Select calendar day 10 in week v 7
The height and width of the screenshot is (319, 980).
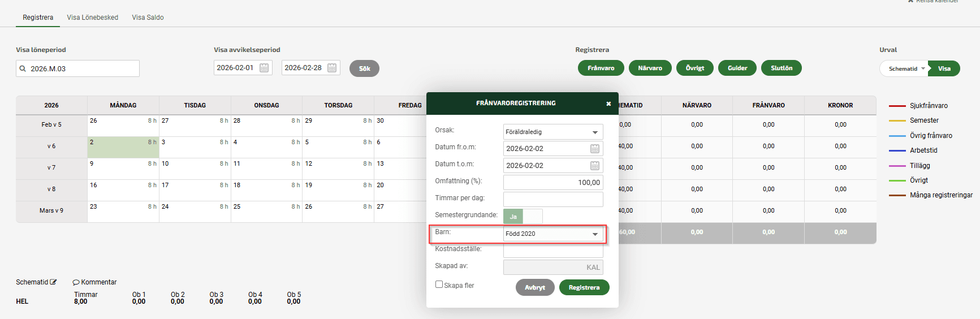(x=195, y=169)
